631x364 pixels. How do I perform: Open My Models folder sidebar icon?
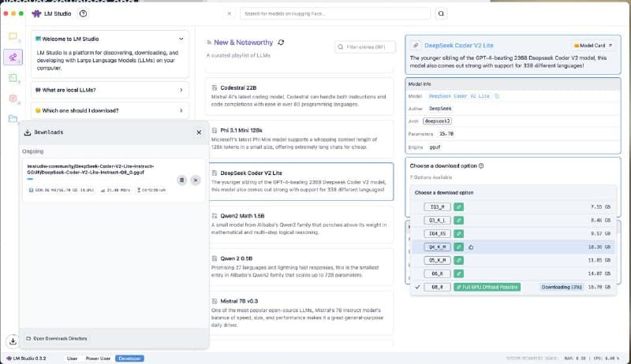point(13,118)
